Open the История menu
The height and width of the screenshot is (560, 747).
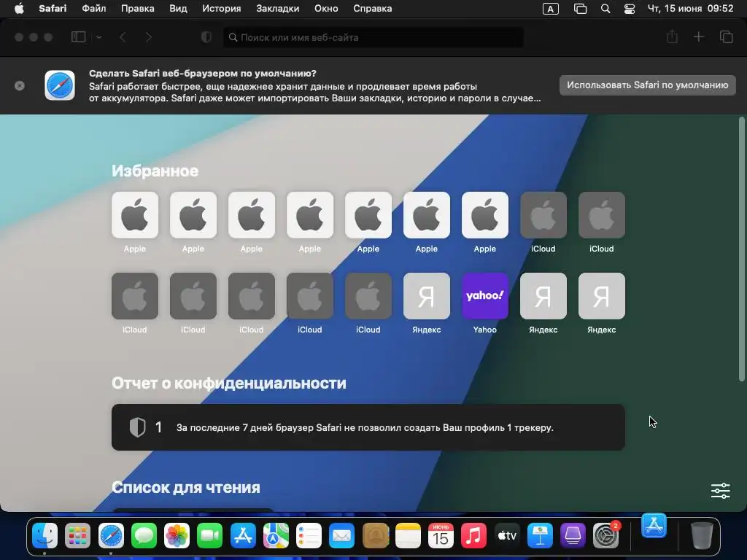(222, 9)
